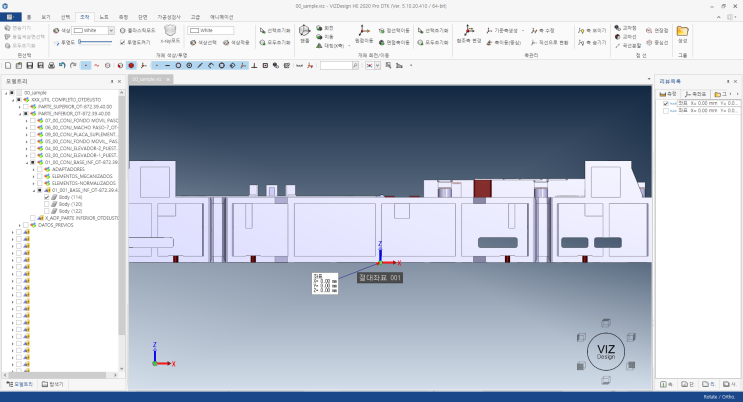Toggle PARTE_SUPERIOR_OT-872.39.40.00 checkbox
The image size is (743, 402).
coord(26,107)
